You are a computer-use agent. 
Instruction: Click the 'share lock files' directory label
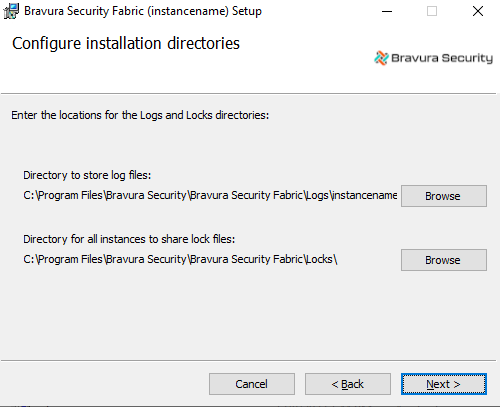[x=129, y=239]
